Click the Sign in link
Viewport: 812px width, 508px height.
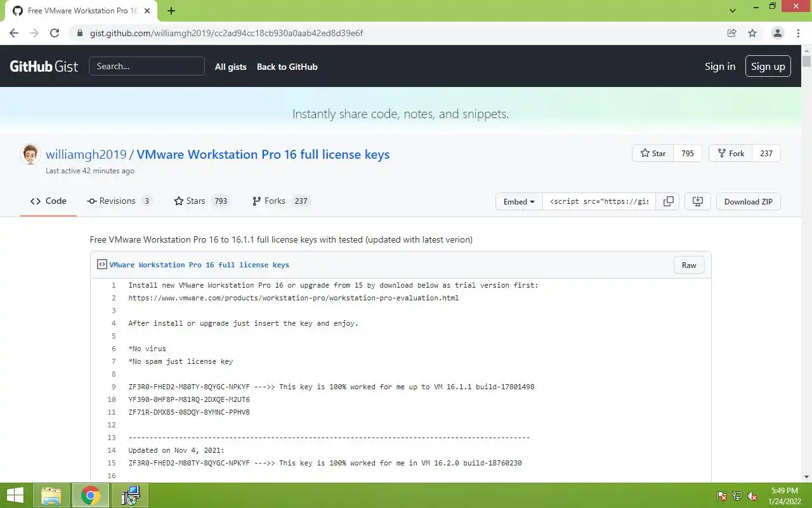[720, 66]
